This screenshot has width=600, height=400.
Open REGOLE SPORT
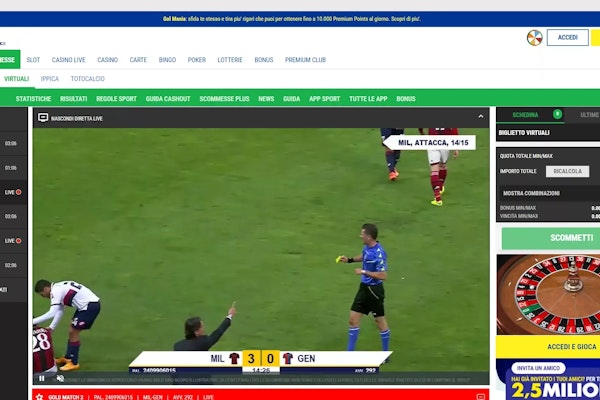coord(116,99)
